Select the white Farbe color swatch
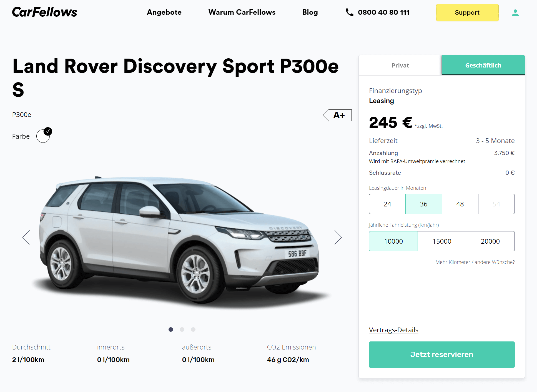The width and height of the screenshot is (537, 392). click(43, 136)
